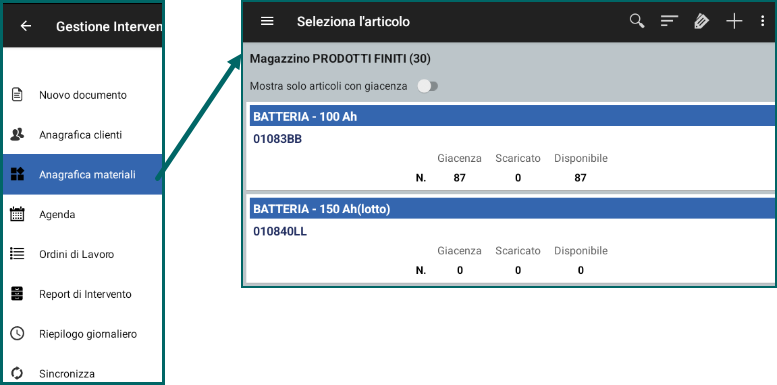Select Anagrafica materiali menu item
The height and width of the screenshot is (385, 777).
coord(83,174)
